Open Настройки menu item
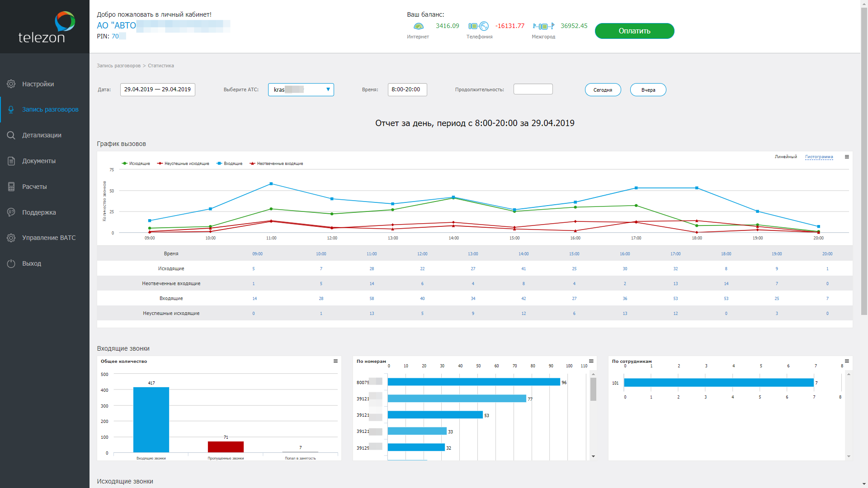This screenshot has width=868, height=488. coord(38,84)
